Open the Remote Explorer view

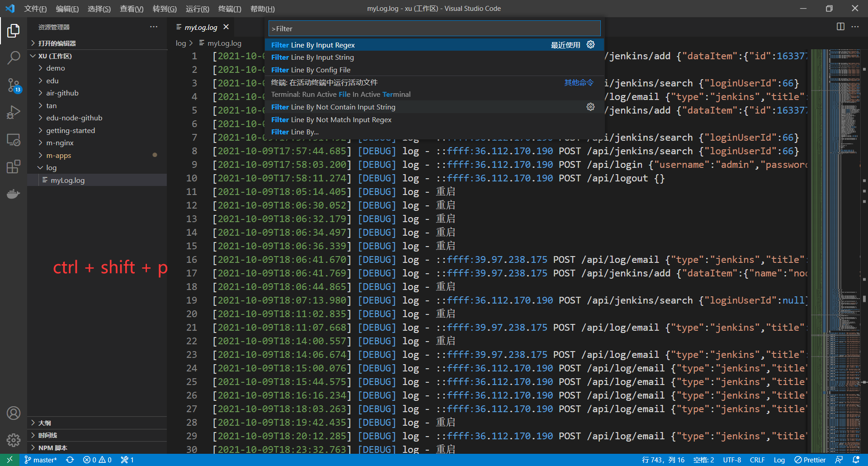click(x=14, y=140)
